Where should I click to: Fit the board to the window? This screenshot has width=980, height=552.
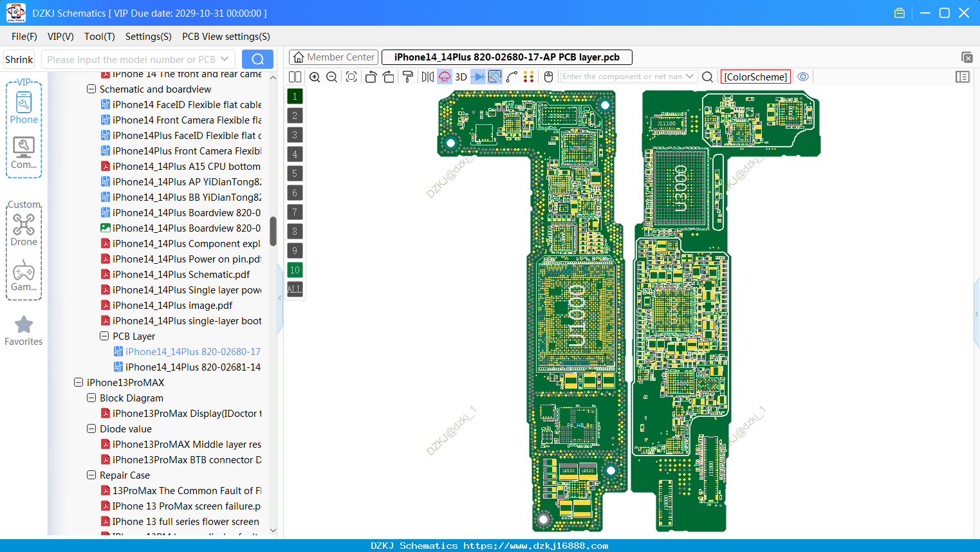tap(351, 77)
